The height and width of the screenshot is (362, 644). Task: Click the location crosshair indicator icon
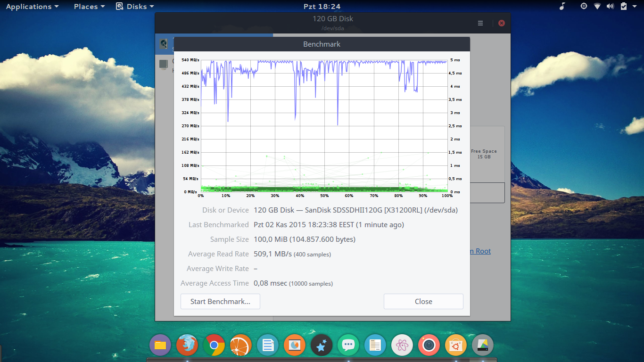[x=584, y=6]
